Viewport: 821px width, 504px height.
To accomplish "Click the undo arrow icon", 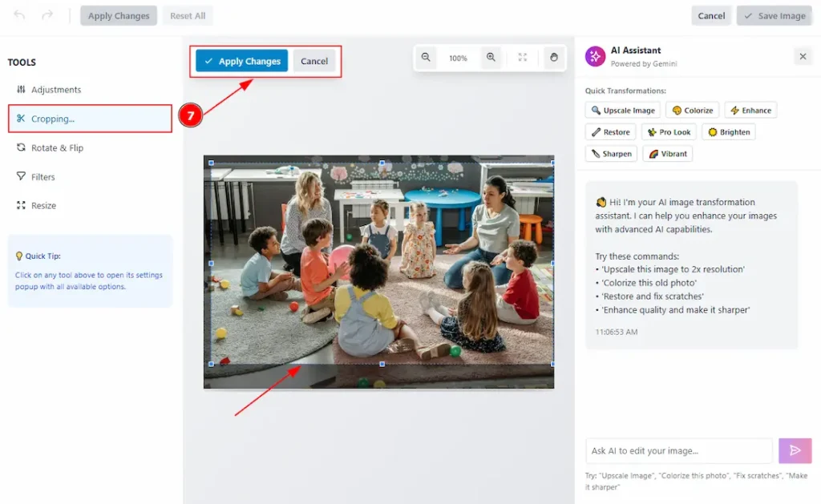I will 19,15.
